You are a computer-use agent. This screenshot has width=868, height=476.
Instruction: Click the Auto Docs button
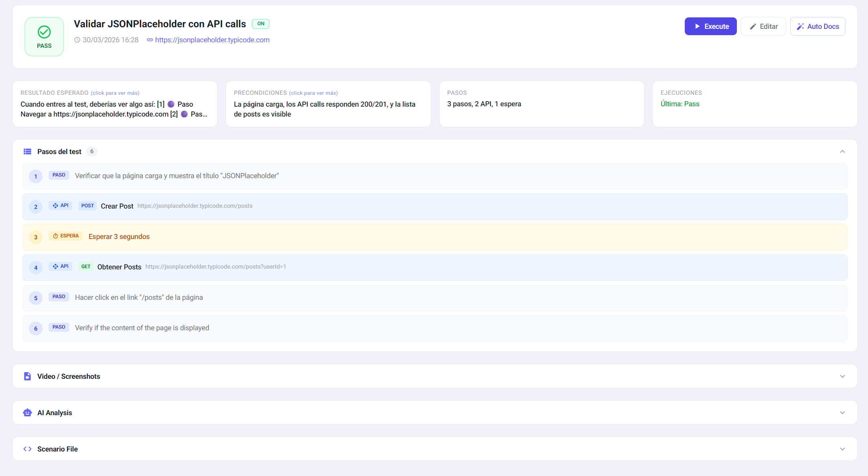(x=817, y=26)
